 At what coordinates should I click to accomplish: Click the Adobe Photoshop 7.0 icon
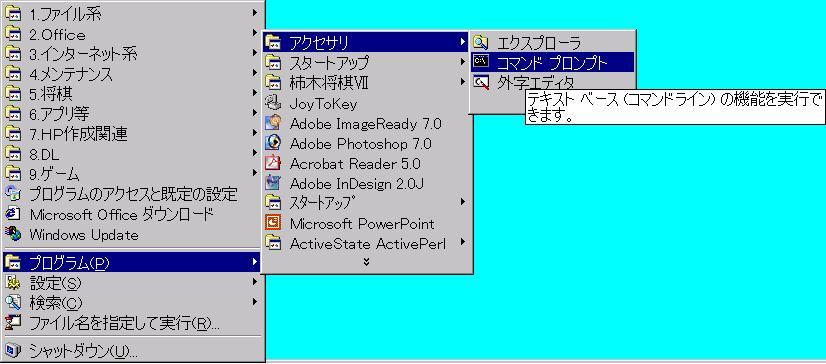[x=273, y=143]
